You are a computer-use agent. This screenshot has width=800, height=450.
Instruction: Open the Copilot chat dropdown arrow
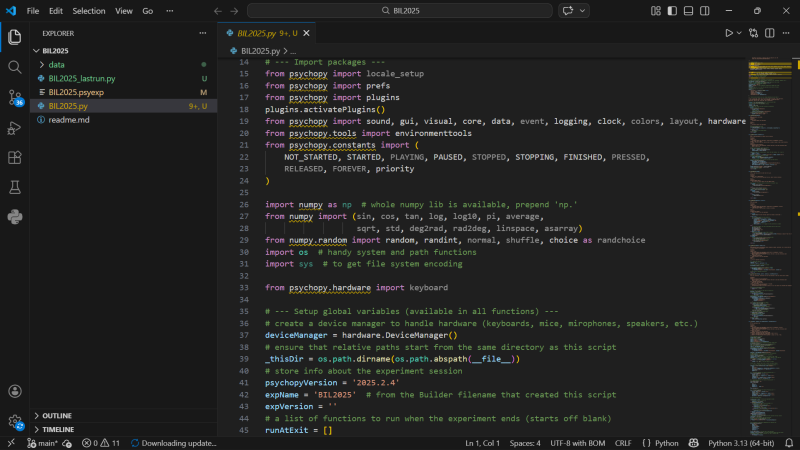(582, 11)
